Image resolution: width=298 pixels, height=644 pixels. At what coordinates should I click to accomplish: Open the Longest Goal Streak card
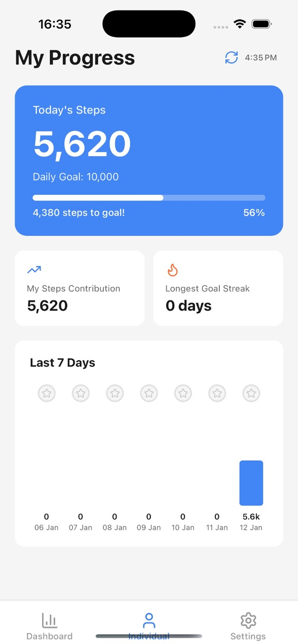tap(218, 288)
